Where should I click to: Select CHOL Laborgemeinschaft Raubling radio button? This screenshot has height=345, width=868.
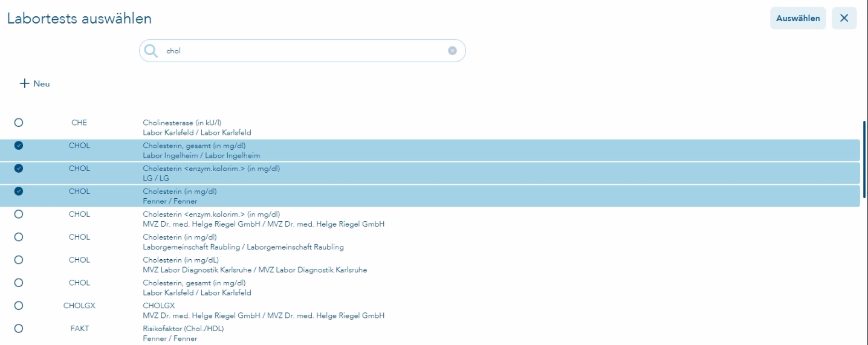pyautogui.click(x=19, y=237)
